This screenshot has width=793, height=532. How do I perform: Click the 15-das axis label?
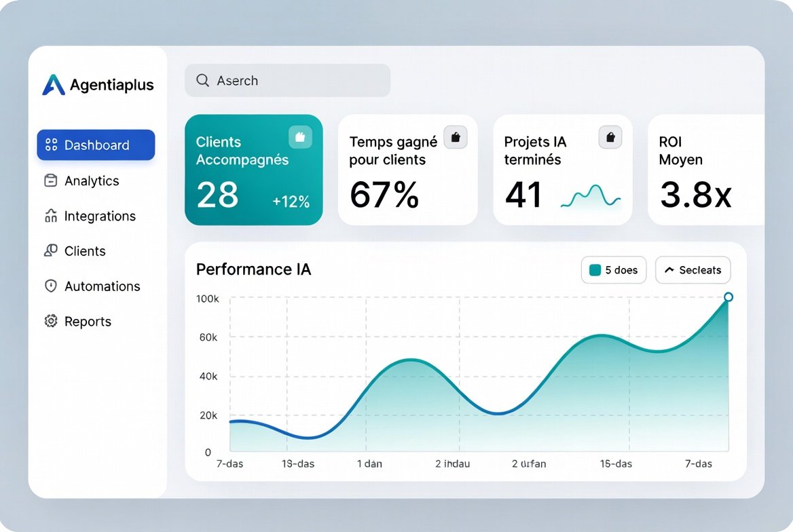click(616, 463)
